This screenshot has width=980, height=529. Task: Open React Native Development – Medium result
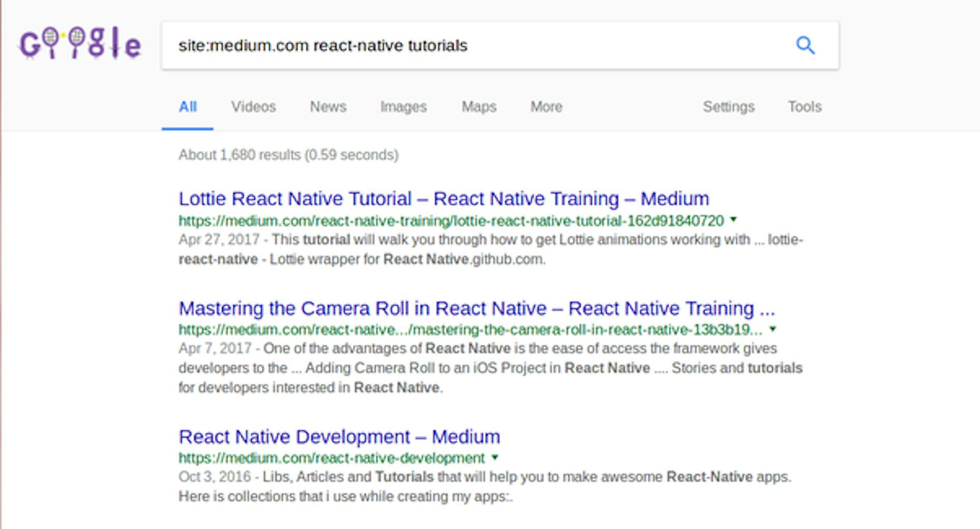tap(339, 437)
